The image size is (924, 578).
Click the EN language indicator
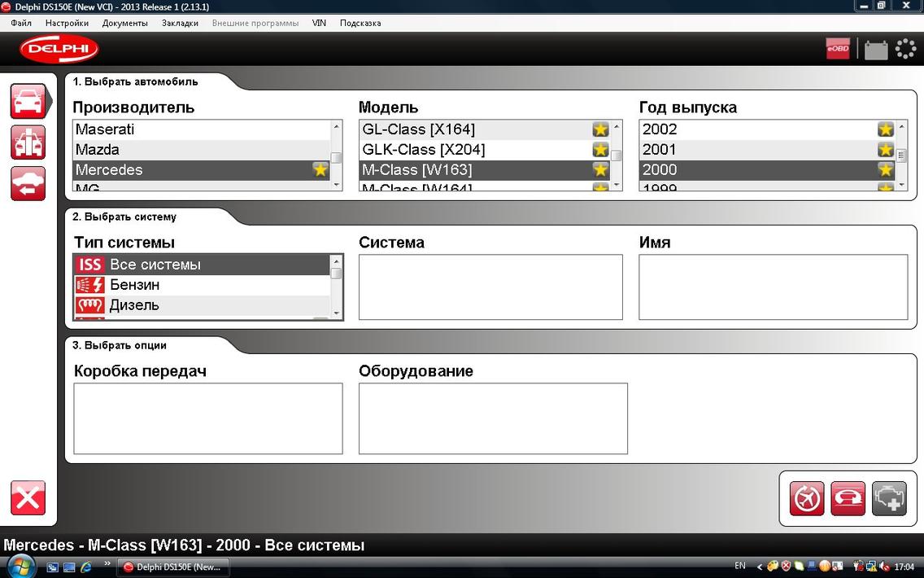(739, 567)
